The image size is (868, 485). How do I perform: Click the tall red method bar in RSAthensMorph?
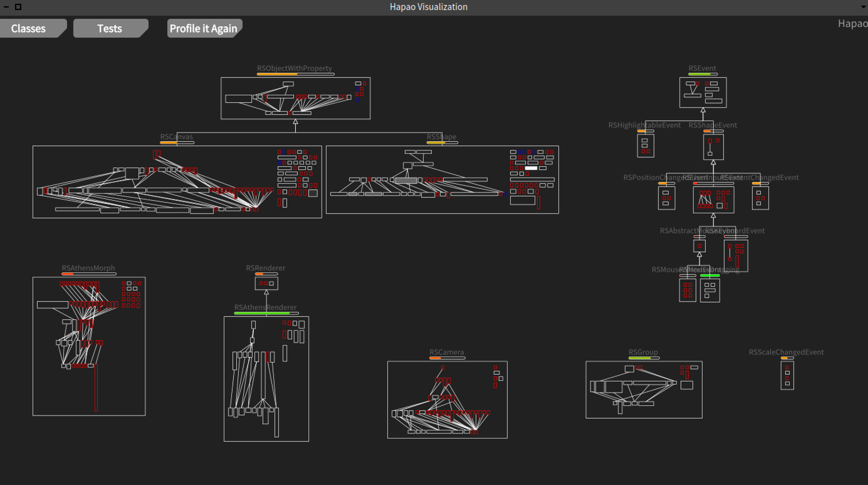(x=96, y=388)
